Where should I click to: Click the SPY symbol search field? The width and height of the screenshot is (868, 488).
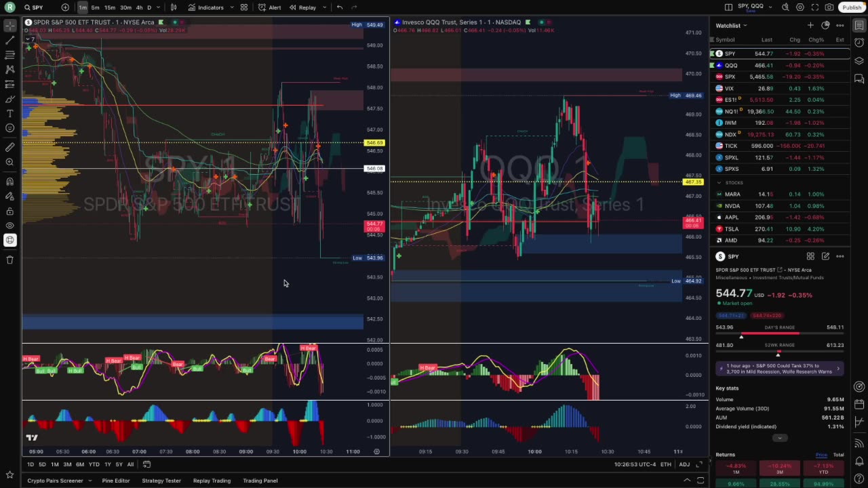(39, 7)
